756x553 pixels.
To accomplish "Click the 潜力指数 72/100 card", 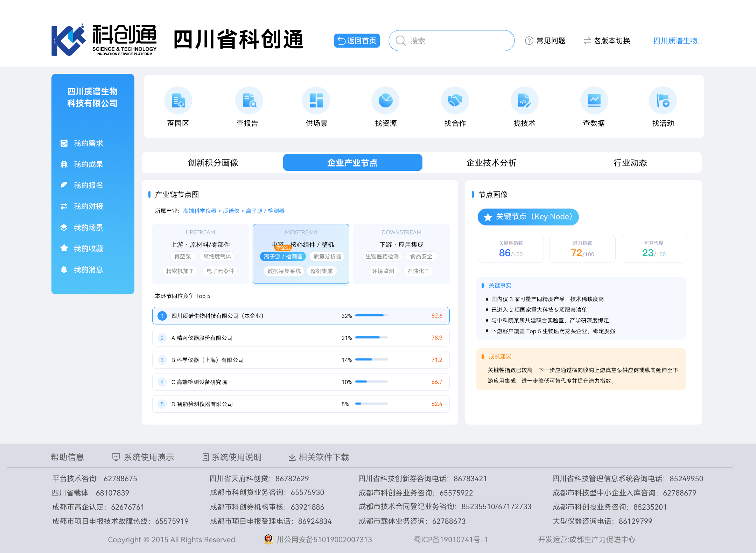I will pyautogui.click(x=582, y=248).
